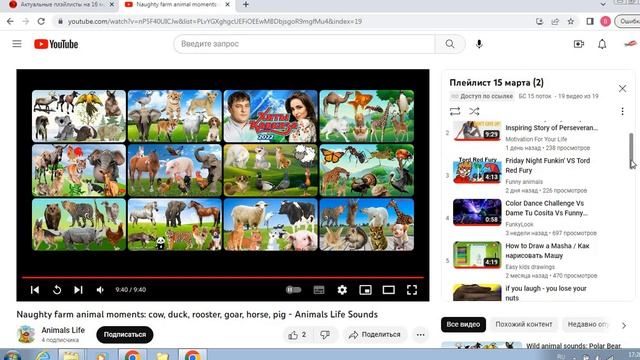640x360 pixels.
Task: Open Color Dance Challenge playlist video
Action: click(x=547, y=208)
